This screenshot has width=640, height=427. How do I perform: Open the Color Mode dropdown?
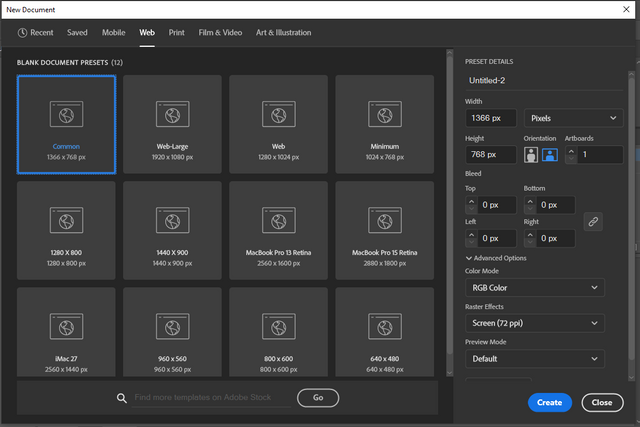tap(535, 288)
